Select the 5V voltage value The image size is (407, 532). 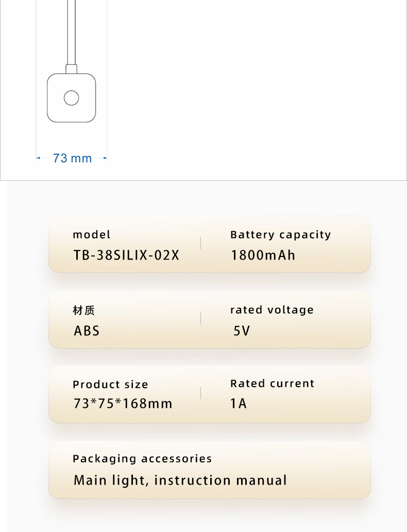pyautogui.click(x=241, y=331)
